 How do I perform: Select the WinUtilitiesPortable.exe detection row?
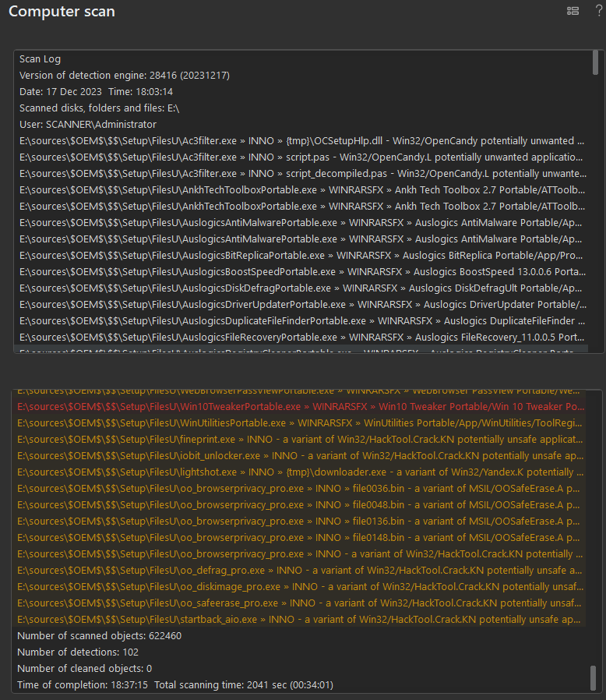point(299,423)
